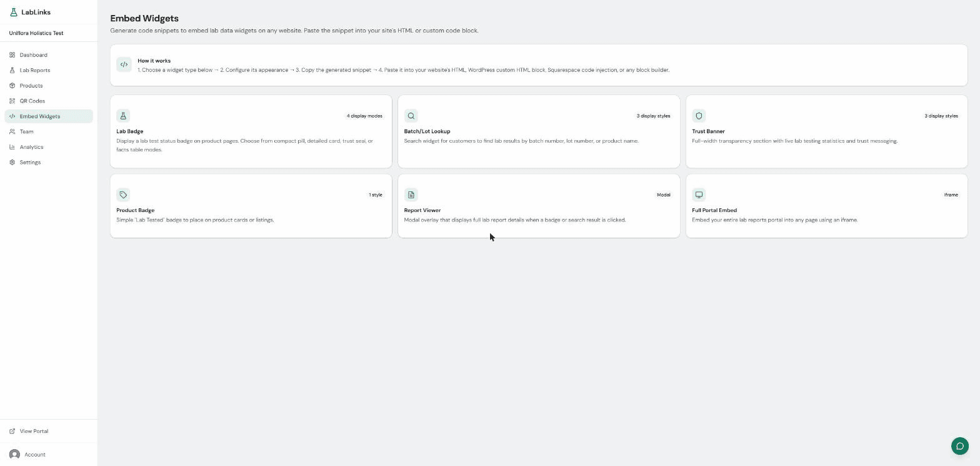Click the Embed Widgets code icon in sidebar
980x466 pixels.
coord(12,116)
